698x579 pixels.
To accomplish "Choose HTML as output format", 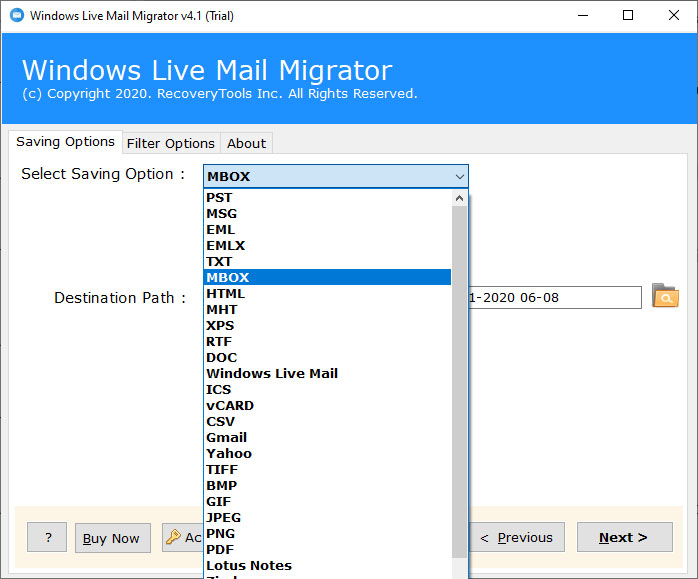I will click(327, 294).
